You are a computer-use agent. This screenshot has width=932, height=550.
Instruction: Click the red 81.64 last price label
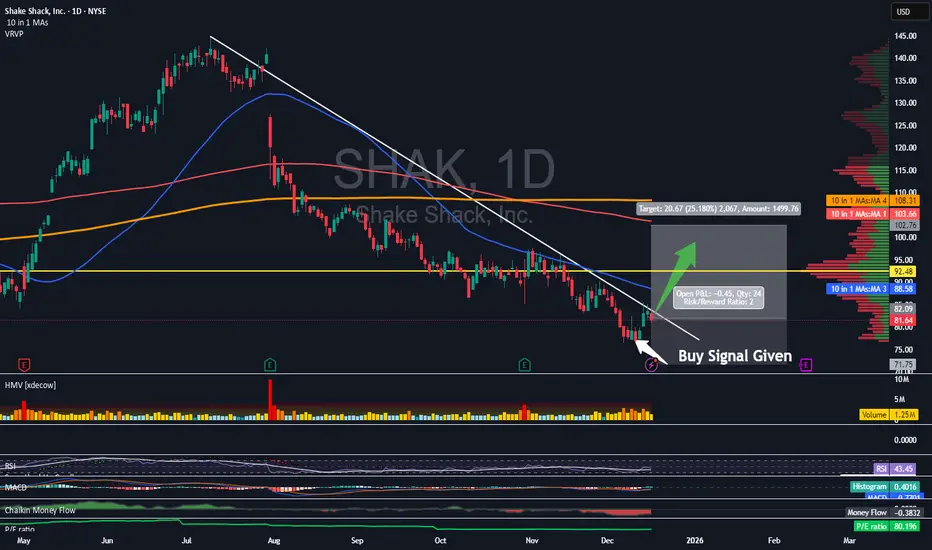coord(904,320)
